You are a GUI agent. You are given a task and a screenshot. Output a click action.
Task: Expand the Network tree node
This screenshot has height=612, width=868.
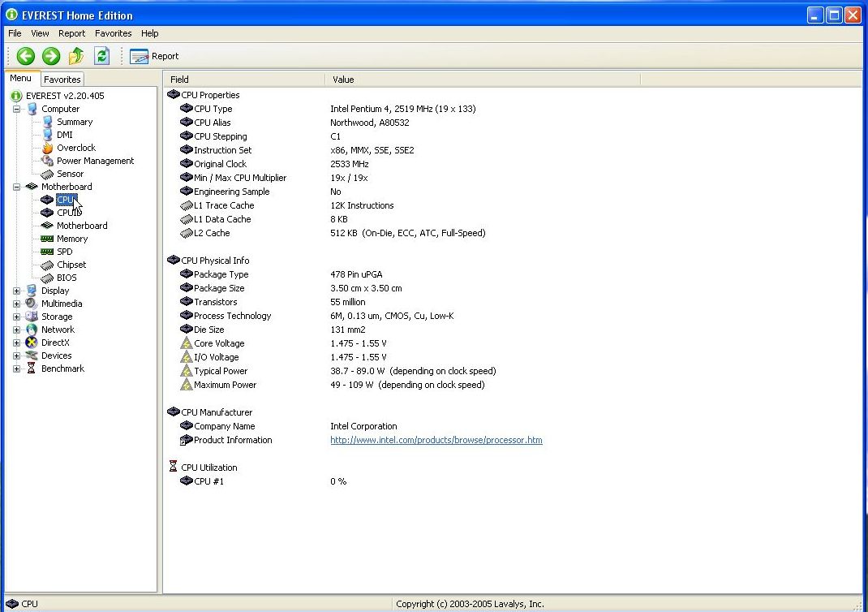pos(16,330)
